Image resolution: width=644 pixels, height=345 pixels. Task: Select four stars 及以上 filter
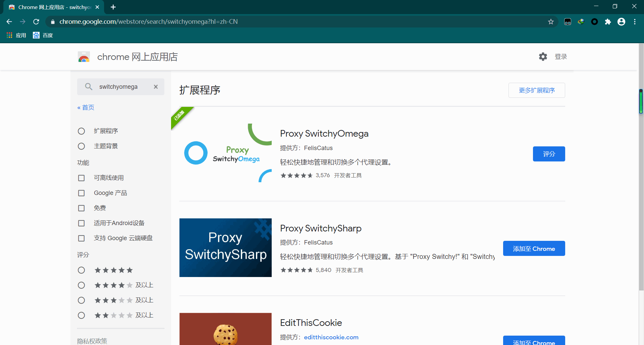click(81, 285)
